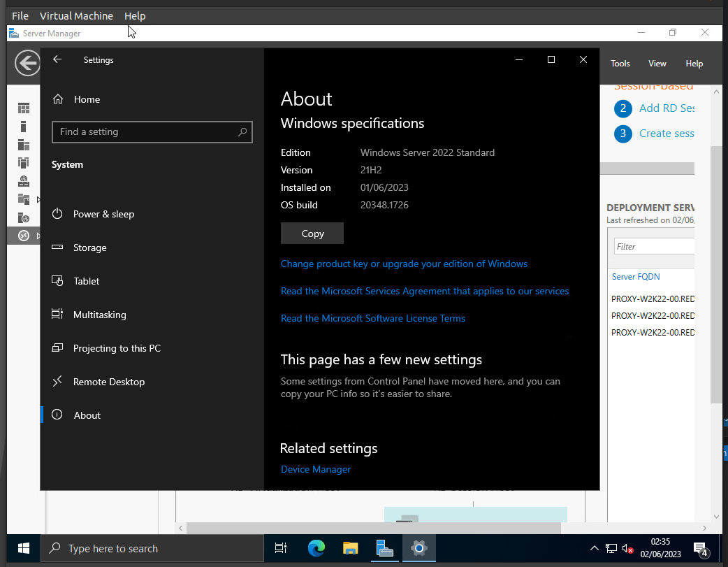728x567 pixels.
Task: Click Create session step 3 link
Action: [667, 134]
